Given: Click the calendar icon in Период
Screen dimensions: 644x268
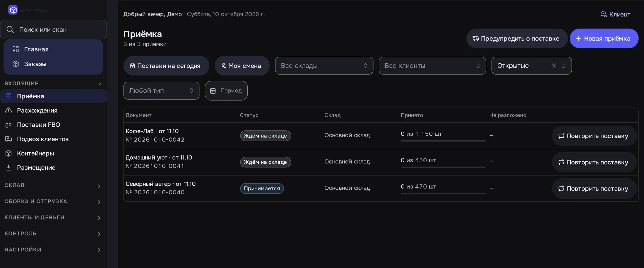Looking at the screenshot, I should coord(213,91).
